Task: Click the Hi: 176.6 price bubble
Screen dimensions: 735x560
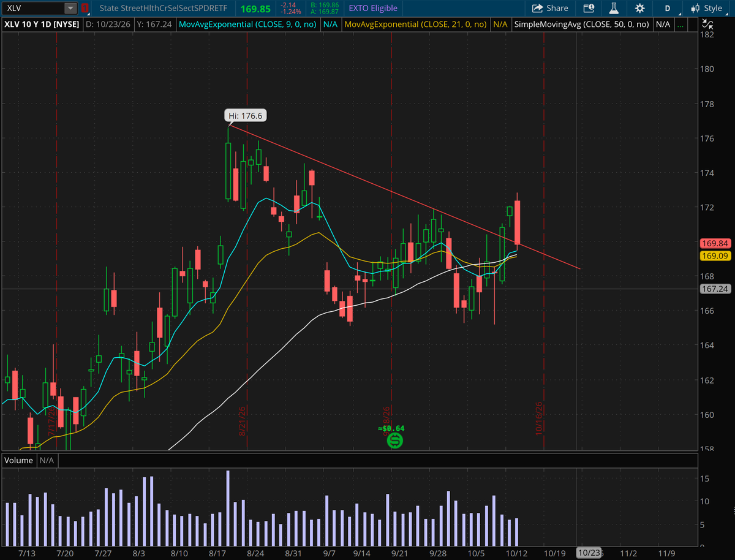Action: click(x=246, y=115)
